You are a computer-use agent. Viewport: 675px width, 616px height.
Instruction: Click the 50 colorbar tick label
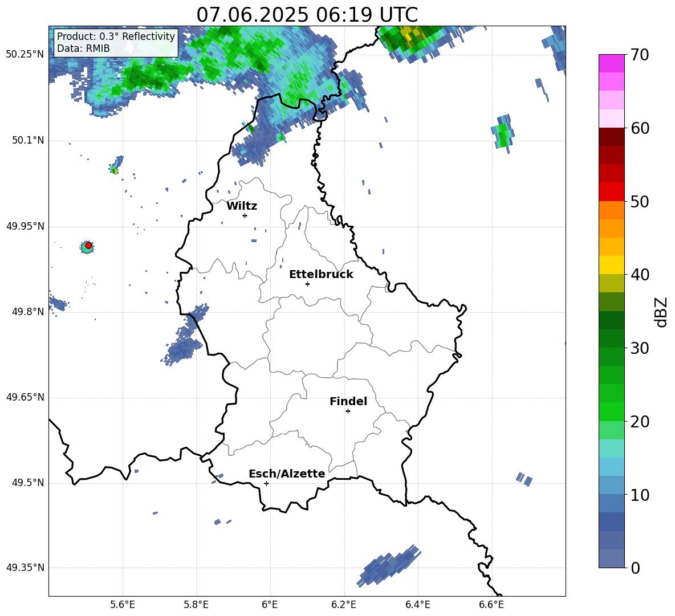[x=640, y=202]
